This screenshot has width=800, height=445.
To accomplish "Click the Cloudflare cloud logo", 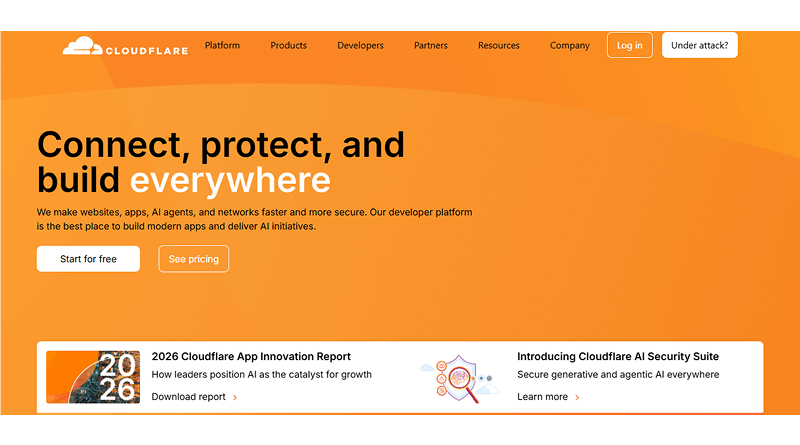I will click(125, 46).
